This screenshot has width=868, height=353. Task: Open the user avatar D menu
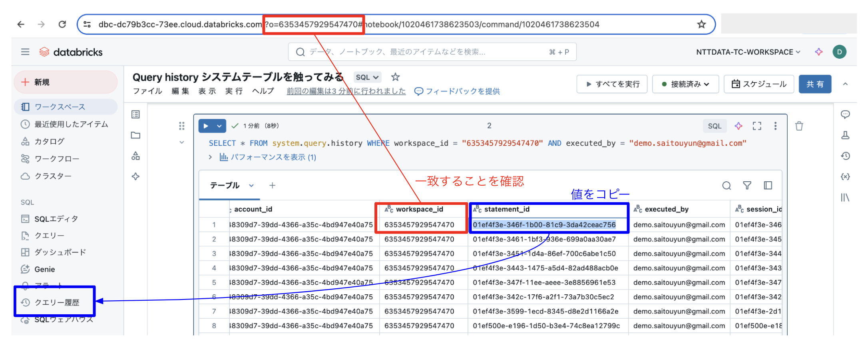[840, 52]
